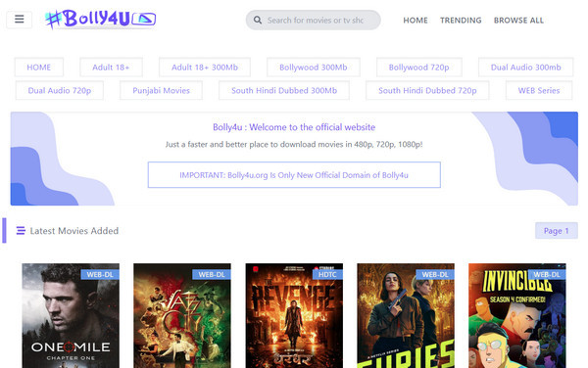Open the Invincible series poster

coord(517,315)
